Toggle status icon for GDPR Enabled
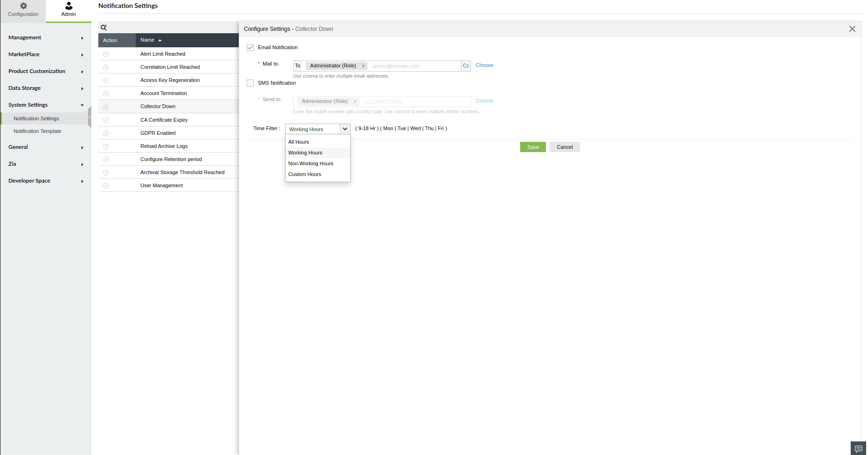 (106, 133)
